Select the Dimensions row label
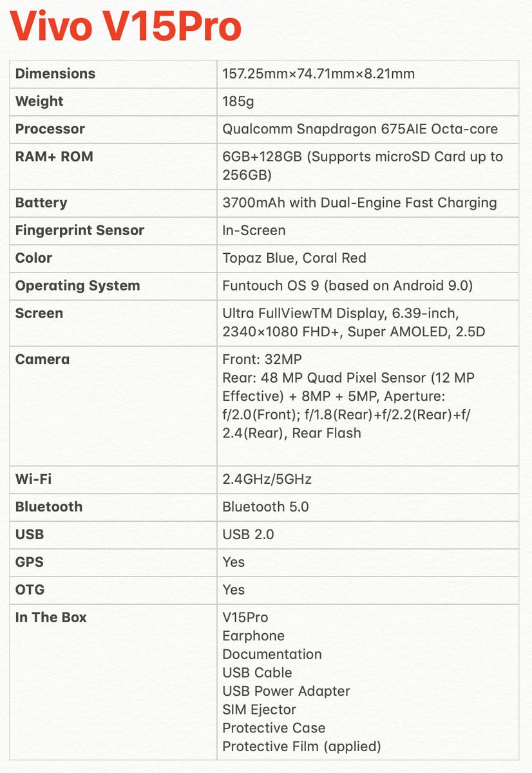Screen dimensions: 532x773 55,73
